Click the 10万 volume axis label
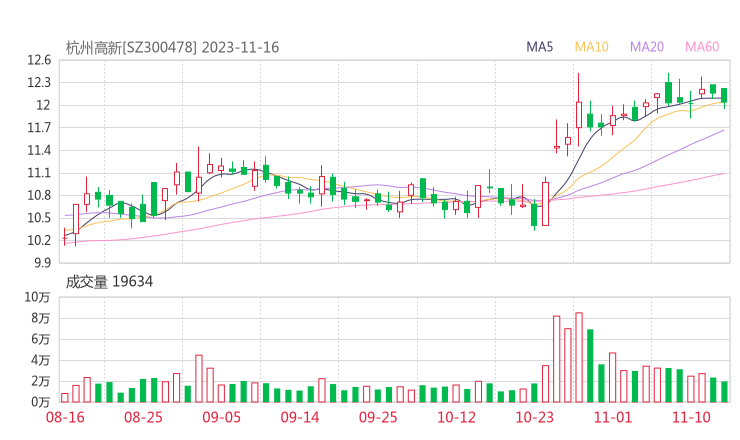This screenshot has height=440, width=740. tap(37, 298)
